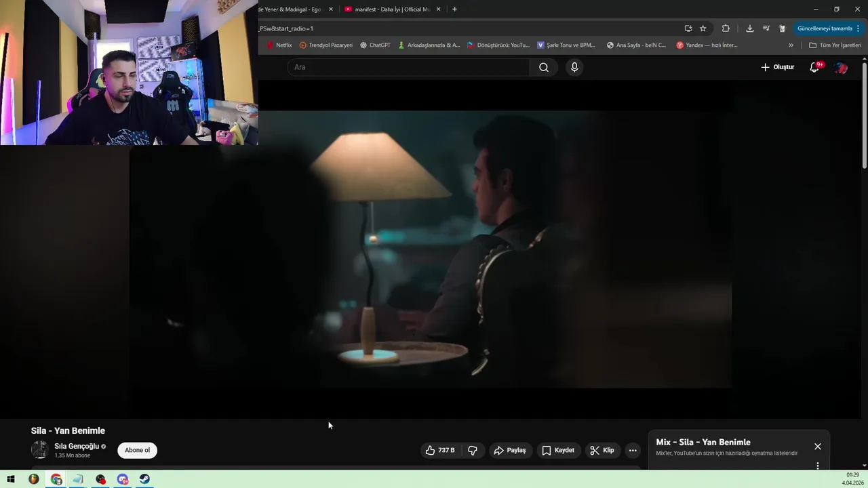Screen dimensions: 868x488
Task: Save the video with the Kaydet button
Action: (x=558, y=450)
